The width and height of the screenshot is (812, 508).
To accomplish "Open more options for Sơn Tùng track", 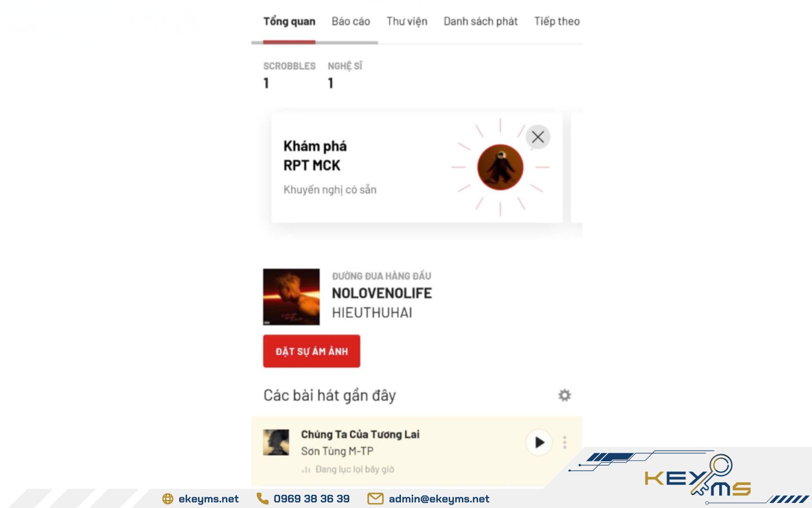I will (x=564, y=442).
